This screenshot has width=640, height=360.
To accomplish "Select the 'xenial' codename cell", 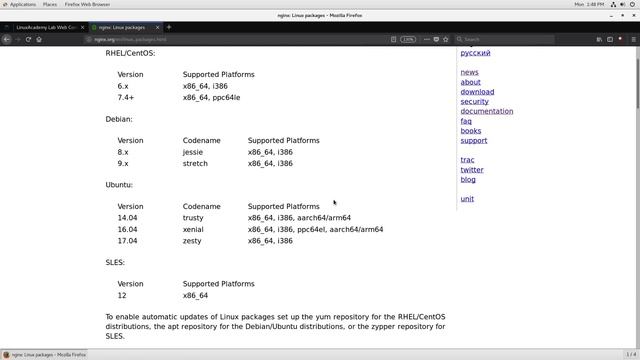I will (193, 229).
